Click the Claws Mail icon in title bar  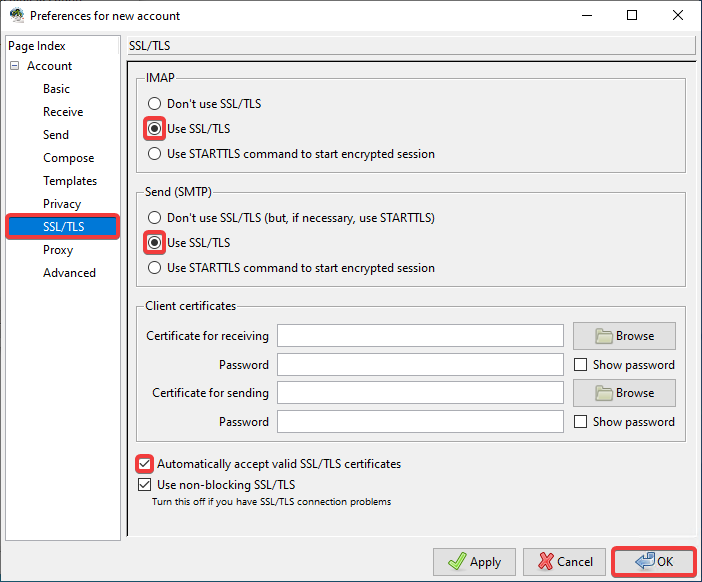coord(16,16)
